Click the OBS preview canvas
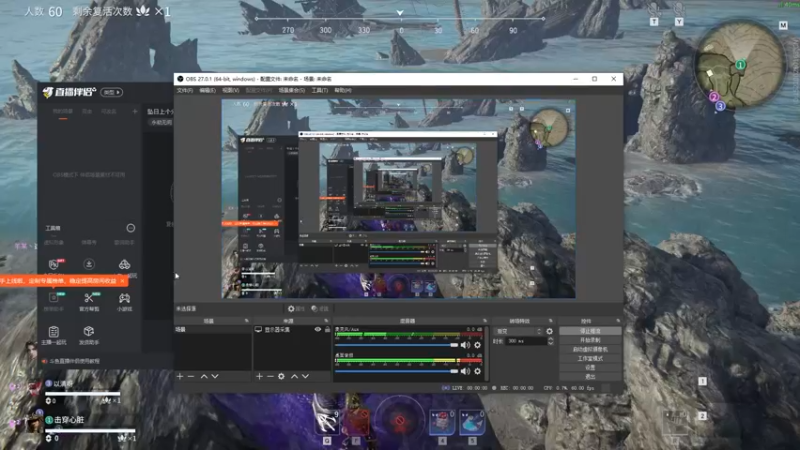 click(398, 198)
